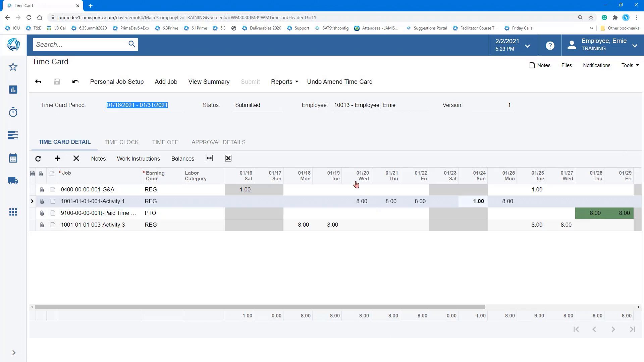This screenshot has height=362, width=644.
Task: Open the note icon on Activity 1 row
Action: [53, 201]
